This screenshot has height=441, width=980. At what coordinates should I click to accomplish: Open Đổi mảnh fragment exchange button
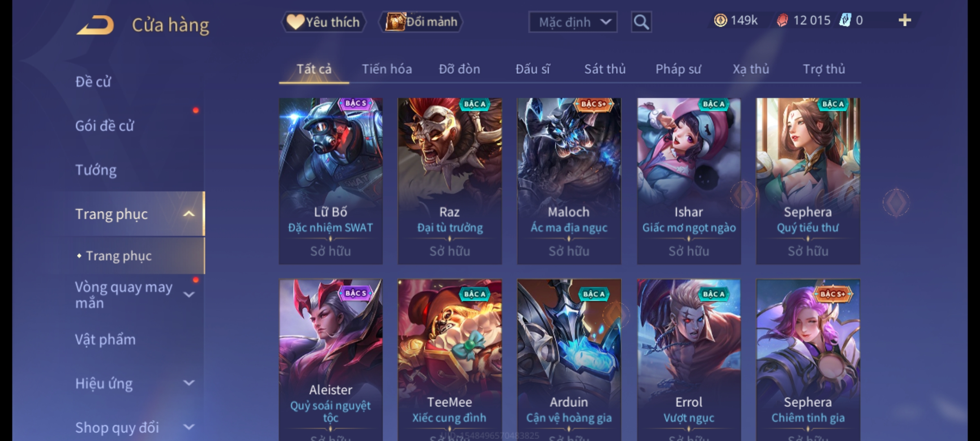pos(421,22)
